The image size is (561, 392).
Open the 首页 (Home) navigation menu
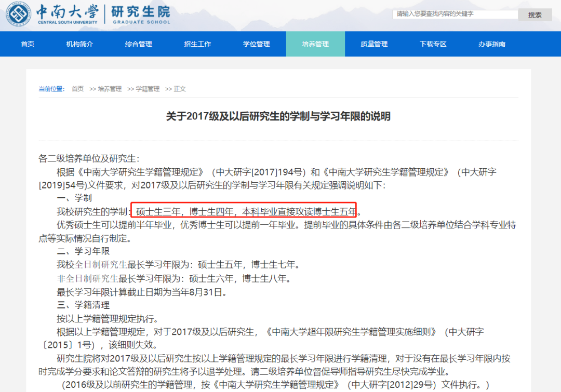pyautogui.click(x=27, y=44)
